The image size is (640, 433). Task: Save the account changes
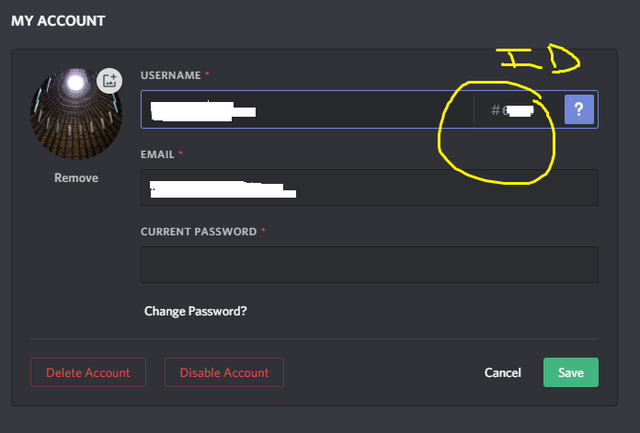(x=571, y=372)
